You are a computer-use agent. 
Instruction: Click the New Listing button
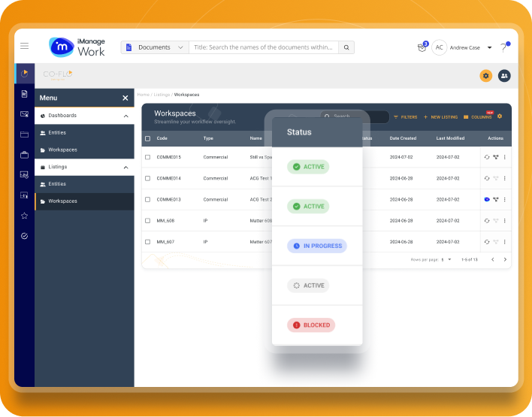point(440,117)
